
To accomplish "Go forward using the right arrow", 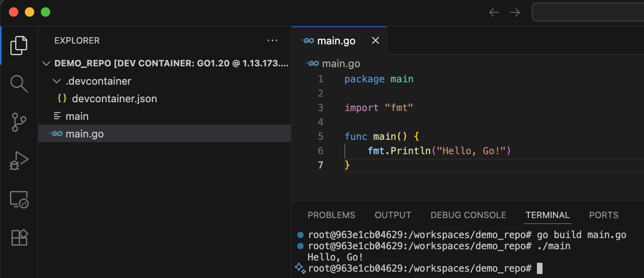I will 515,12.
